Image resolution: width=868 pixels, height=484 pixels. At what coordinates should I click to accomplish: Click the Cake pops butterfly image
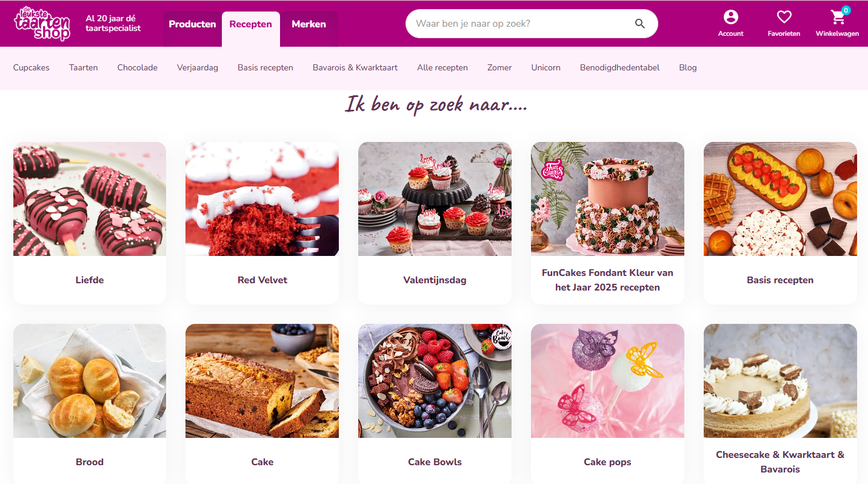(607, 381)
